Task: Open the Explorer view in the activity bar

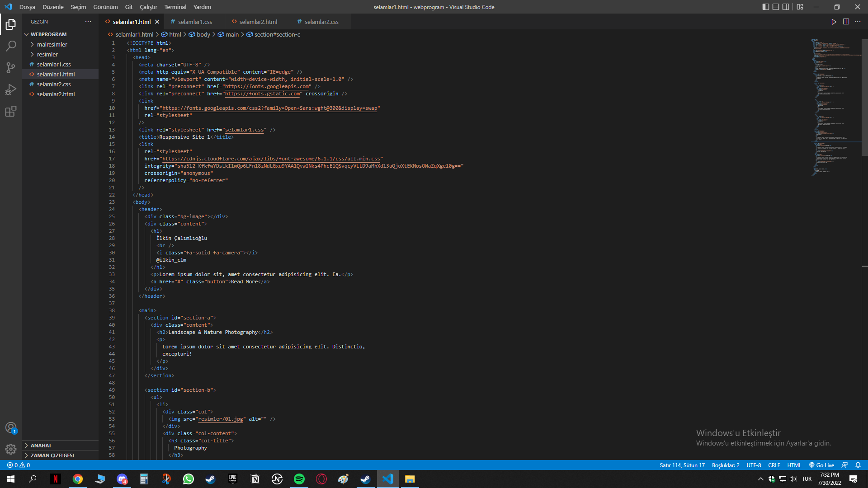Action: coord(11,24)
